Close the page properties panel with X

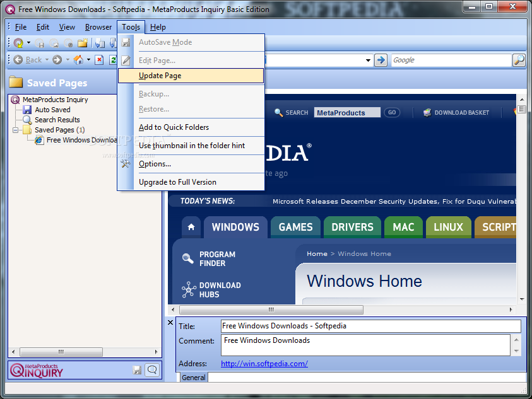click(x=170, y=323)
